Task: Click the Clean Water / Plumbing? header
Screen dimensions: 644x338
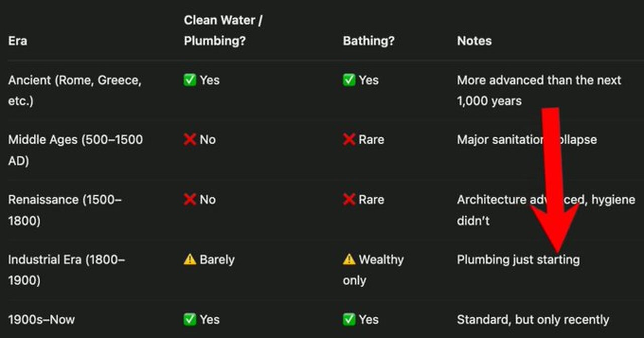Action: pos(223,31)
